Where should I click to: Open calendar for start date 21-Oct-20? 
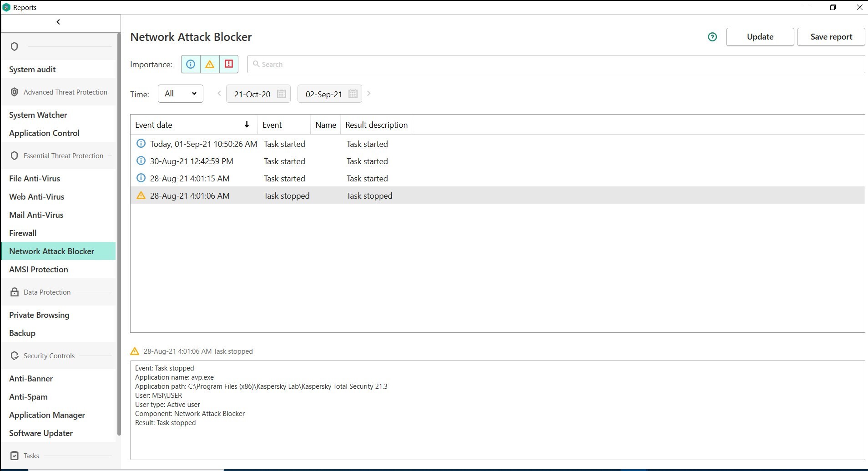(x=282, y=94)
